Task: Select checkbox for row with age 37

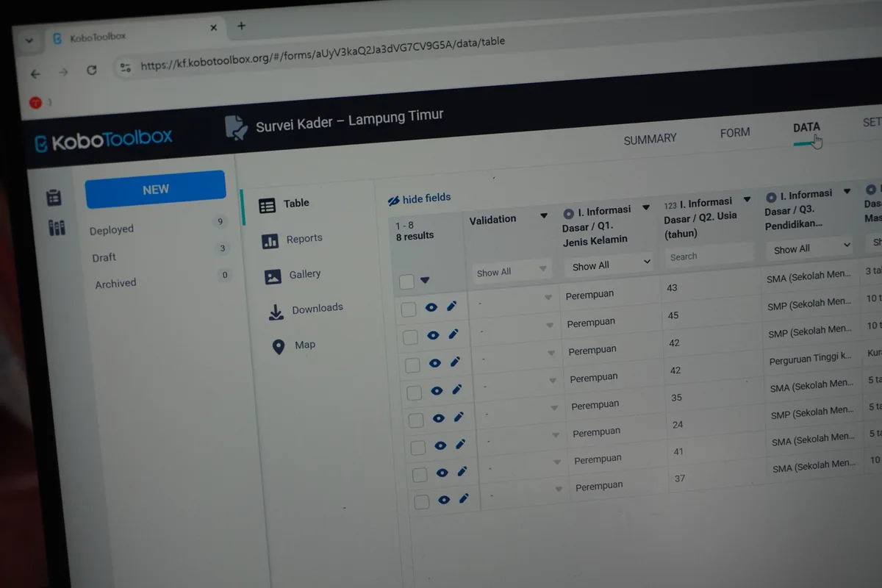Action: tap(421, 502)
